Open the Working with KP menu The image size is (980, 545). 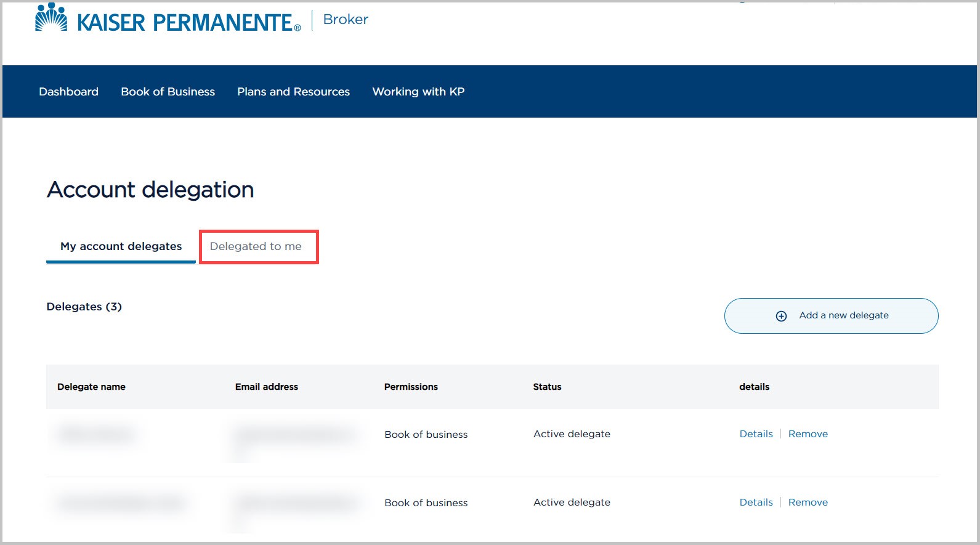(x=418, y=92)
